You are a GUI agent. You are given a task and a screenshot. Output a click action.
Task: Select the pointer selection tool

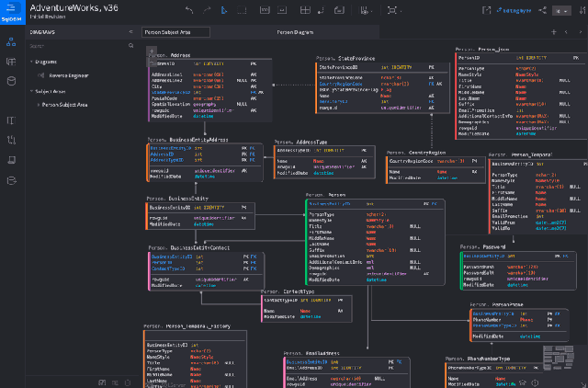(224, 10)
